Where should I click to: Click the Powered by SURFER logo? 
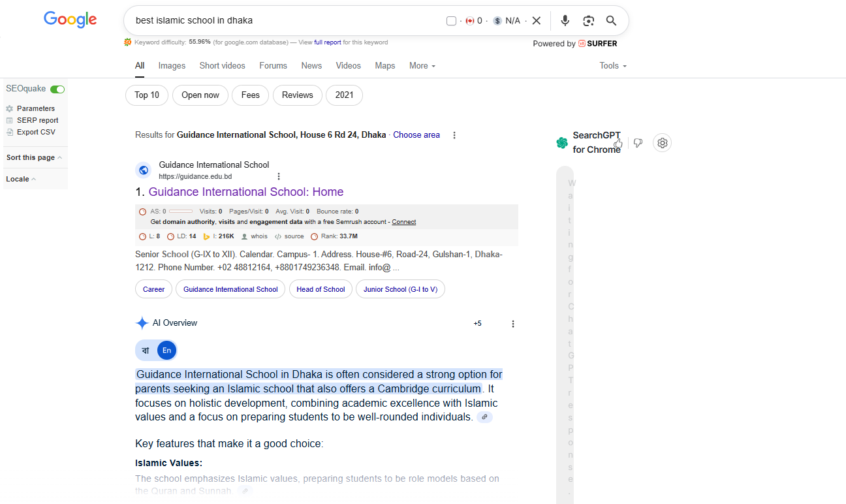pyautogui.click(x=597, y=44)
